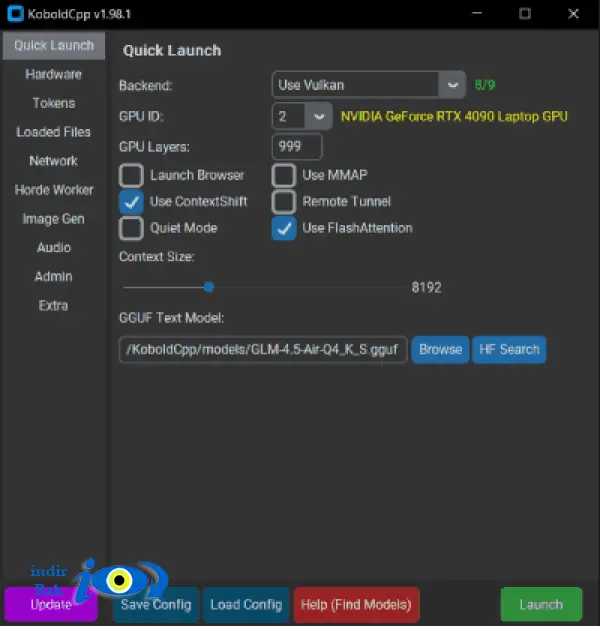Maximize the KoboldCpp window
This screenshot has width=600, height=626.
pyautogui.click(x=525, y=14)
